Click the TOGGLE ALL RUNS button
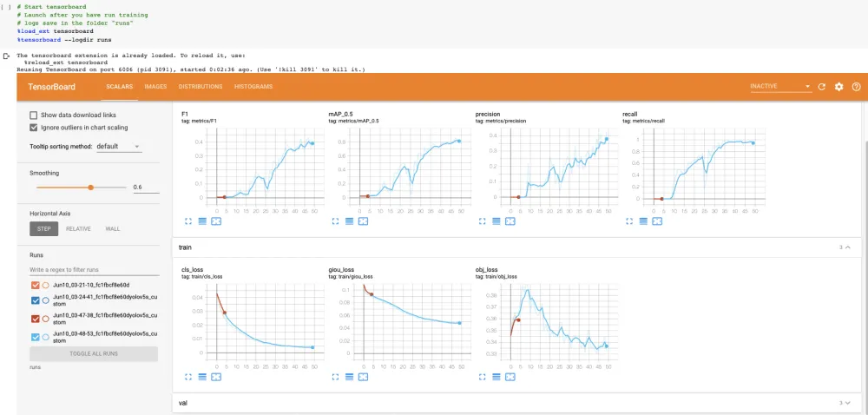 tap(94, 353)
